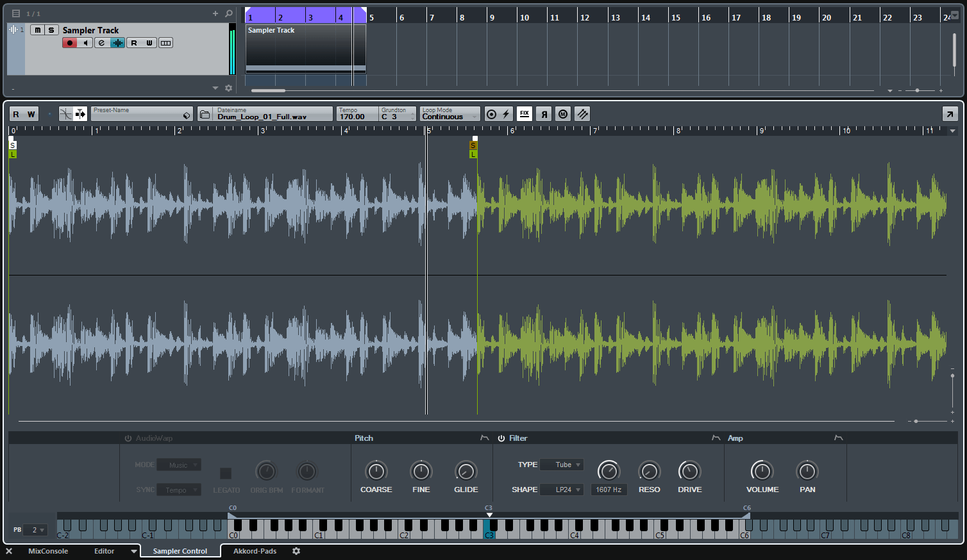
Task: Click the loop start L marker near 5.5
Action: [x=473, y=154]
